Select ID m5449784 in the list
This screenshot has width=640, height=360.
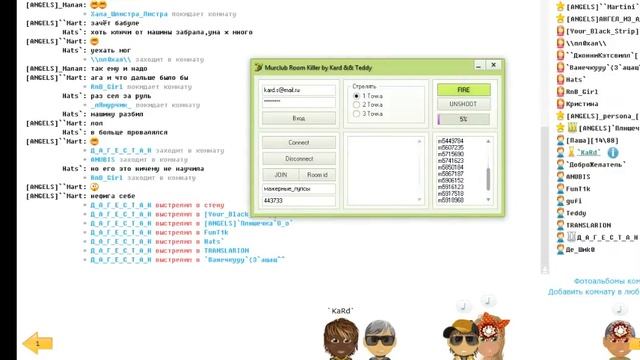[x=451, y=141]
